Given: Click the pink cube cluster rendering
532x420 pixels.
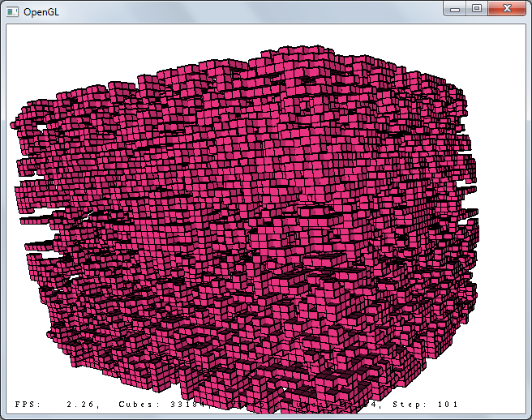Looking at the screenshot, I should click(x=244, y=229).
